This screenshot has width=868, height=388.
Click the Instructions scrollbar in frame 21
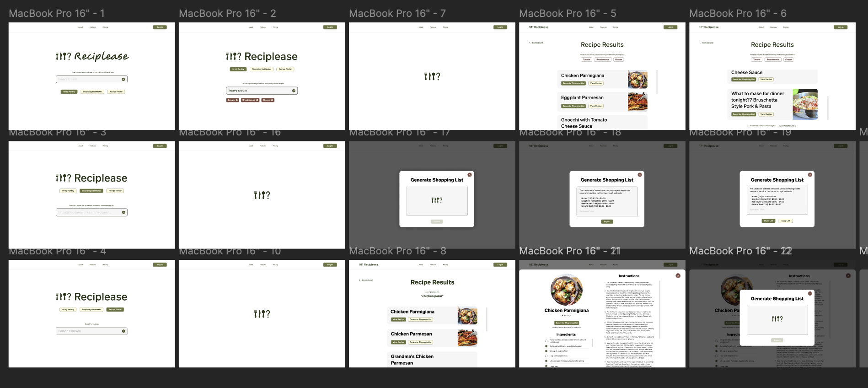click(x=660, y=309)
